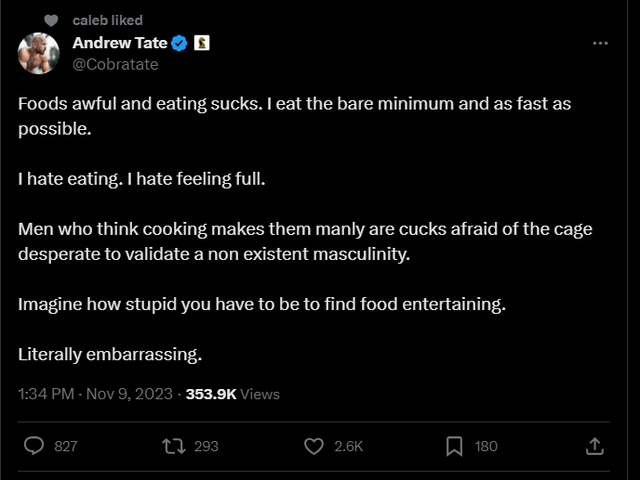The width and height of the screenshot is (640, 480).
Task: Bookmark this tweet using the bookmark icon
Action: [x=453, y=445]
